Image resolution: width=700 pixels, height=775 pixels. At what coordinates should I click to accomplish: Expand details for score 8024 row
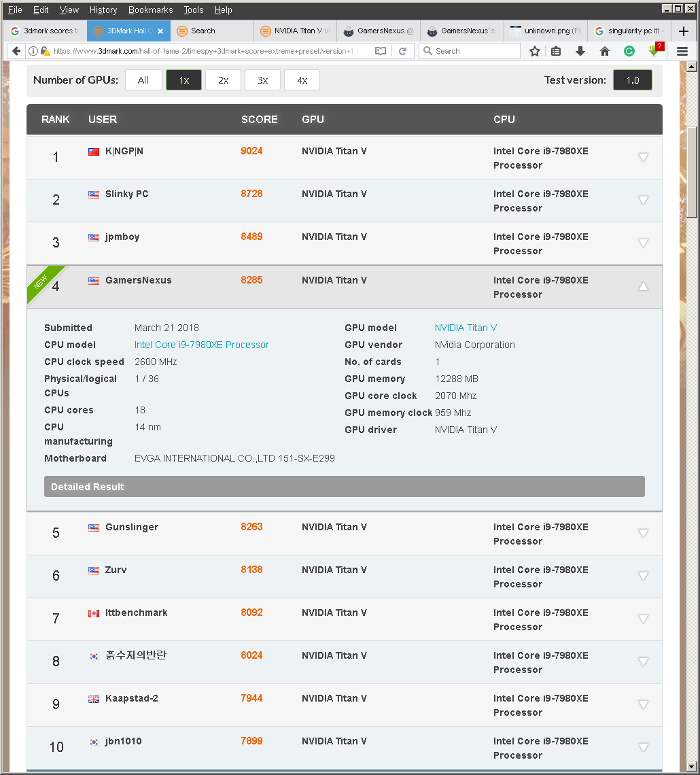click(x=643, y=661)
